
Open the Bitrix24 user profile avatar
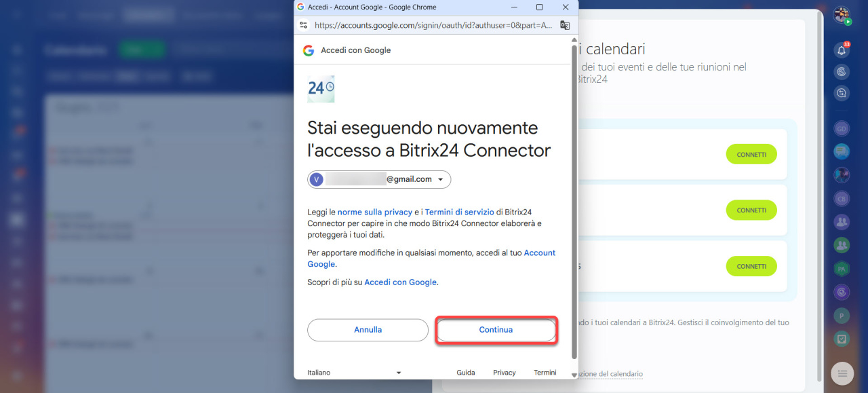coord(842,15)
